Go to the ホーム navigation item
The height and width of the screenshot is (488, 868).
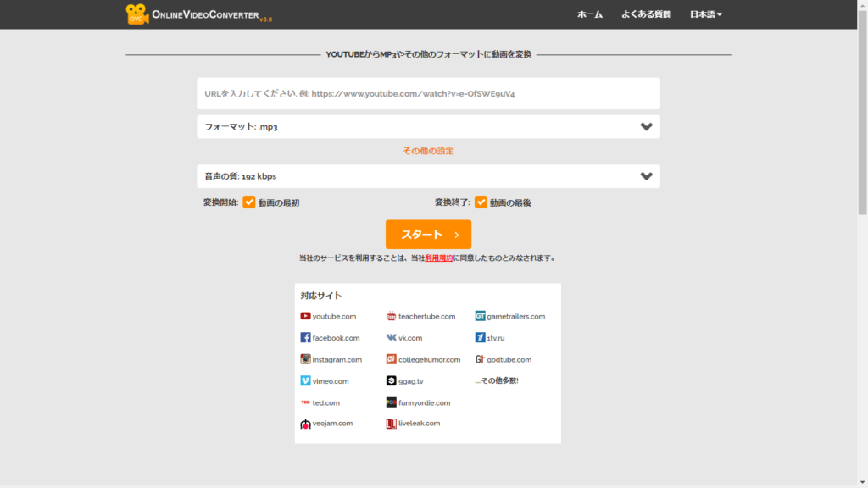590,14
